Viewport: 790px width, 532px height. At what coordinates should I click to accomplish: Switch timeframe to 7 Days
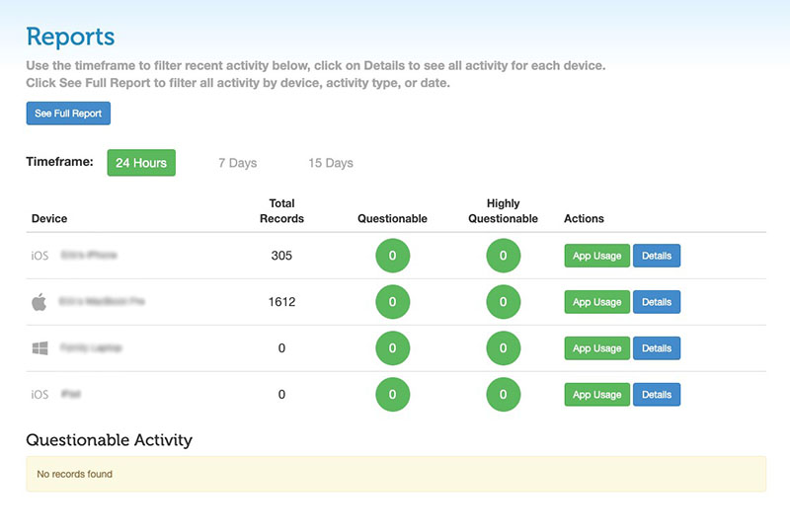click(x=237, y=163)
